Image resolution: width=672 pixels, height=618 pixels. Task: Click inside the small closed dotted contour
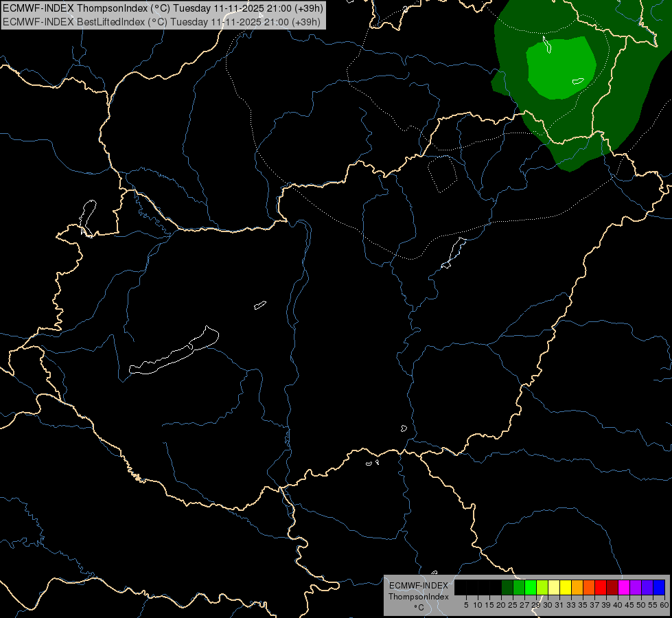point(442,174)
